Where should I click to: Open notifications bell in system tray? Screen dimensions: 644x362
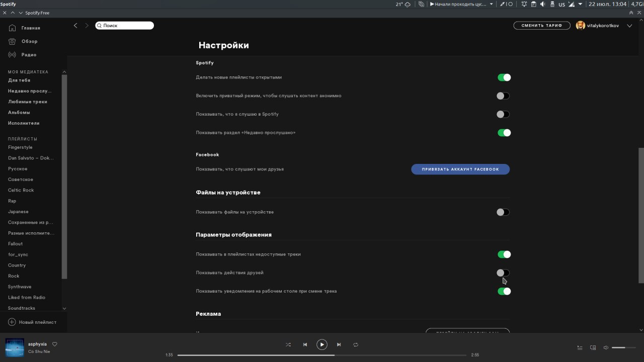524,4
